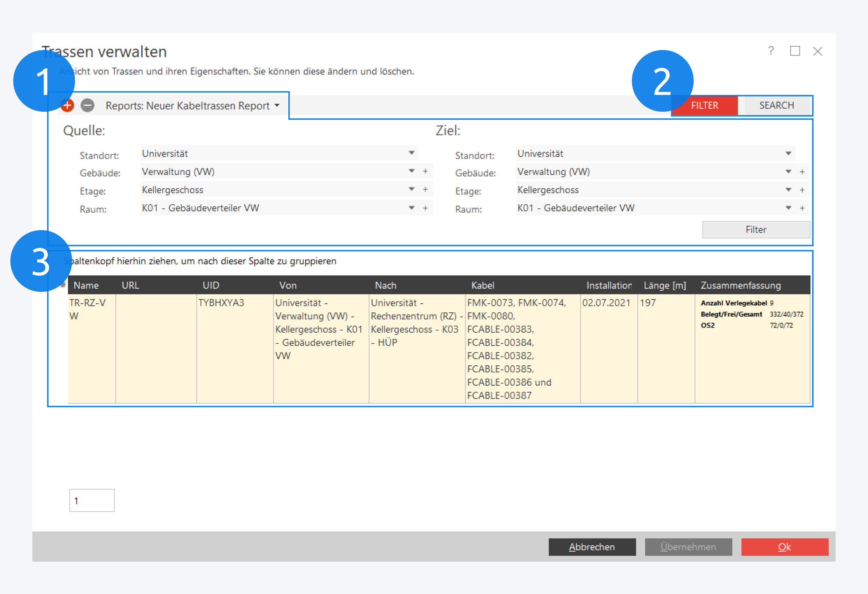Viewport: 868px width, 594px height.
Task: Click the question mark help icon
Action: pos(771,51)
